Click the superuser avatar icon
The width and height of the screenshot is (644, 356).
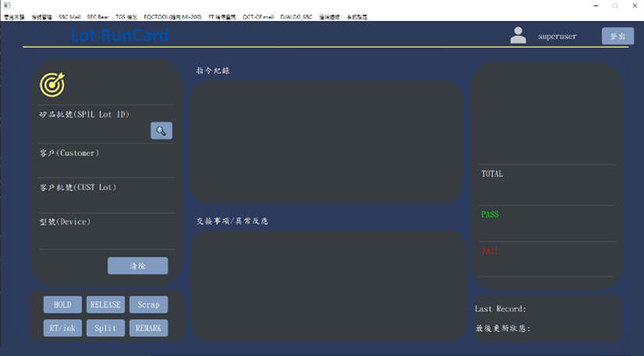click(x=518, y=35)
